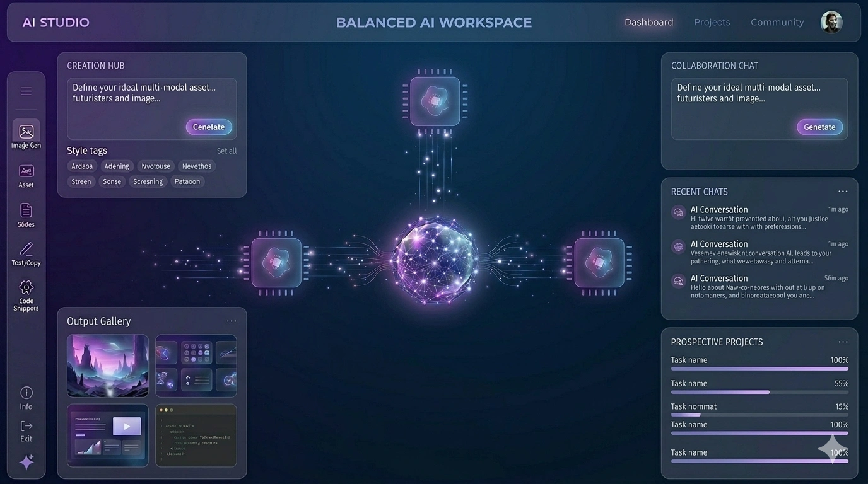The width and height of the screenshot is (868, 484).
Task: Click the sparkle icon at sidebar bottom
Action: click(26, 463)
